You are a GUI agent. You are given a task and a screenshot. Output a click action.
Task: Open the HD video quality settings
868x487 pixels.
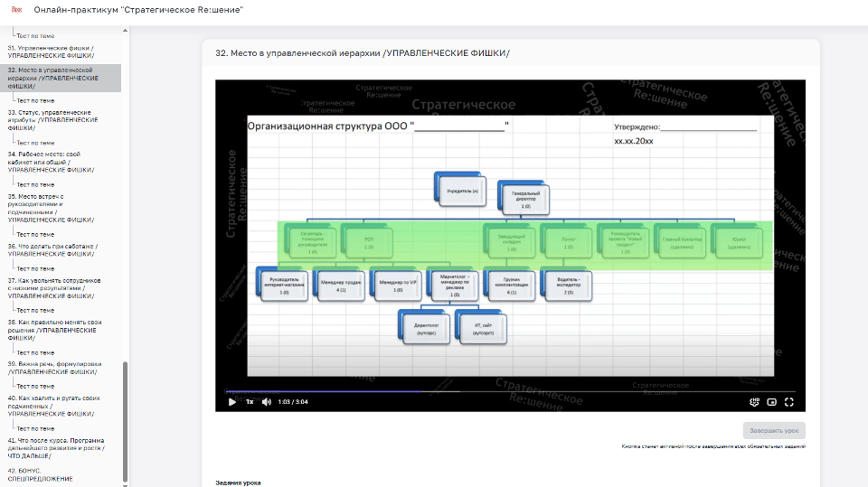[754, 402]
